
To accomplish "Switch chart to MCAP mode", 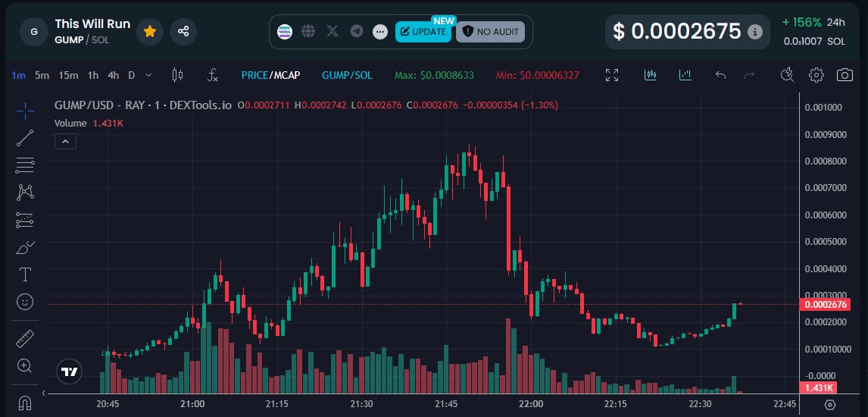I will [286, 75].
